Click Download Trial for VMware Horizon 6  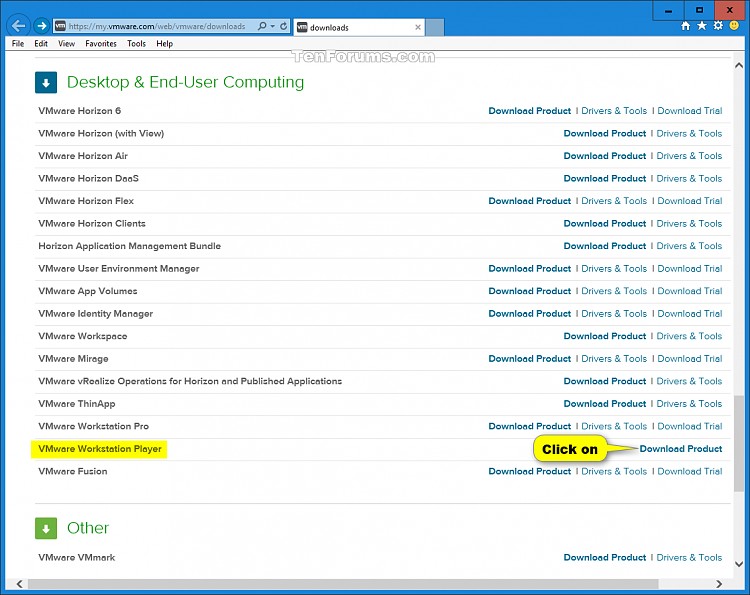tap(690, 111)
